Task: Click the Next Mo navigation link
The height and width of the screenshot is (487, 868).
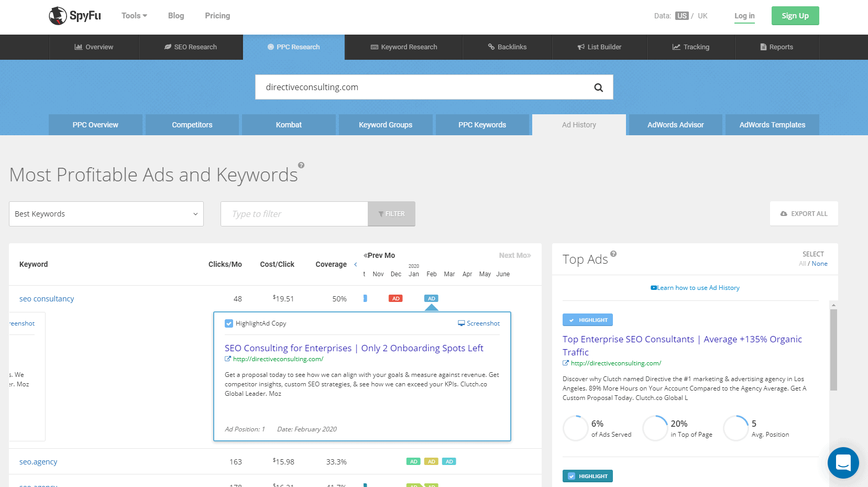Action: tap(515, 255)
